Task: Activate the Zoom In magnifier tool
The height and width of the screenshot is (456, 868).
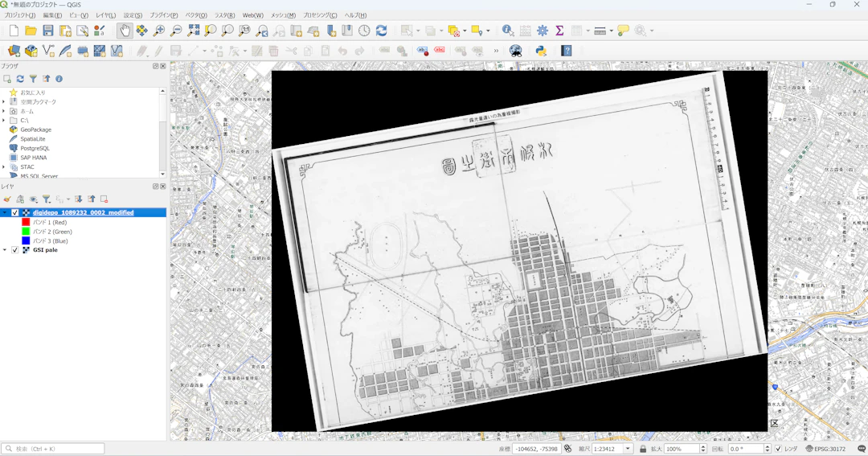Action: click(x=159, y=31)
